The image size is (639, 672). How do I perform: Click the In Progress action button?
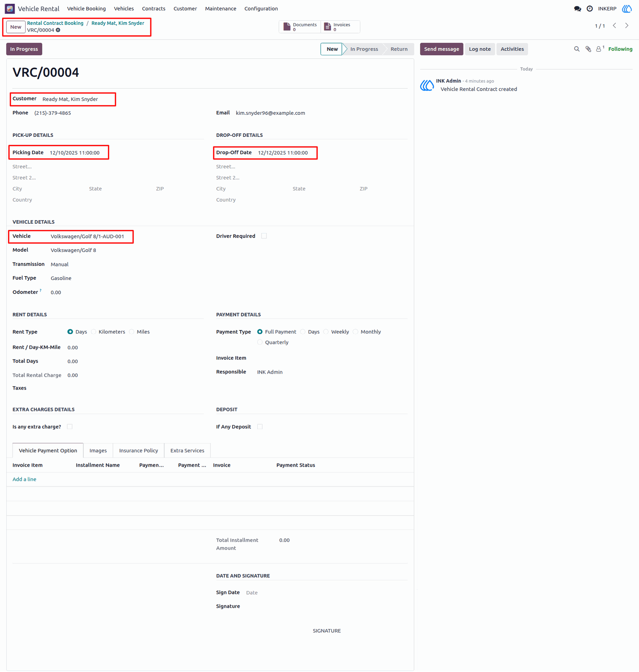click(x=24, y=49)
